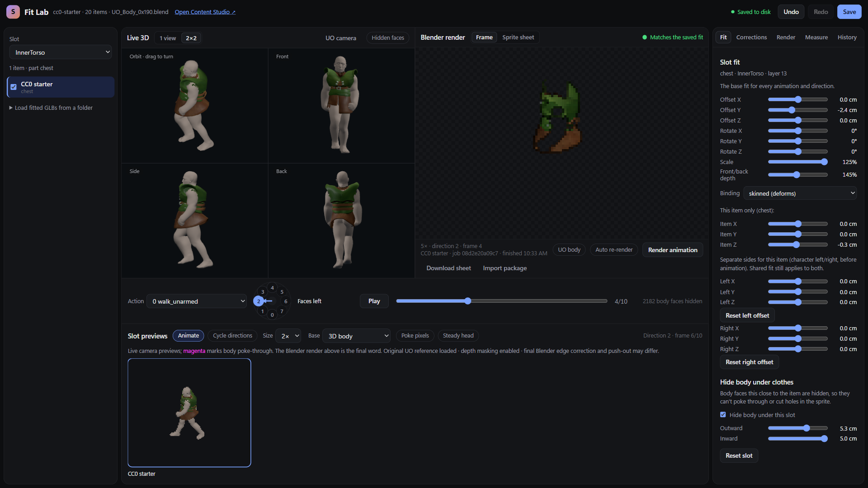Screen dimensions: 868x488
Task: Switch Live 3D to 1 view
Action: [x=168, y=38]
